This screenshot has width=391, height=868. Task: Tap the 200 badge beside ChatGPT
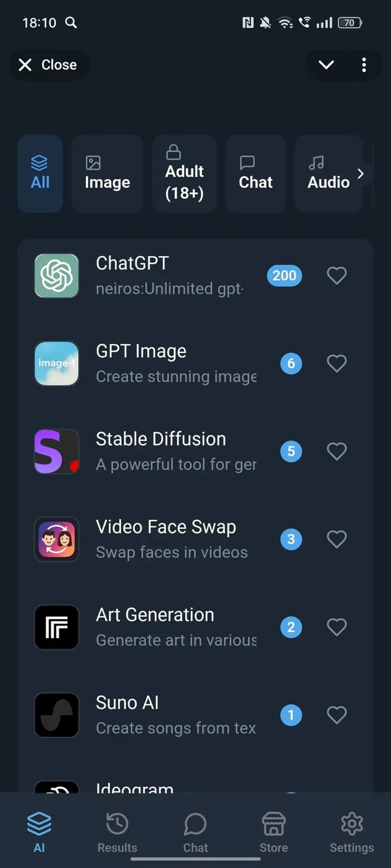(284, 275)
